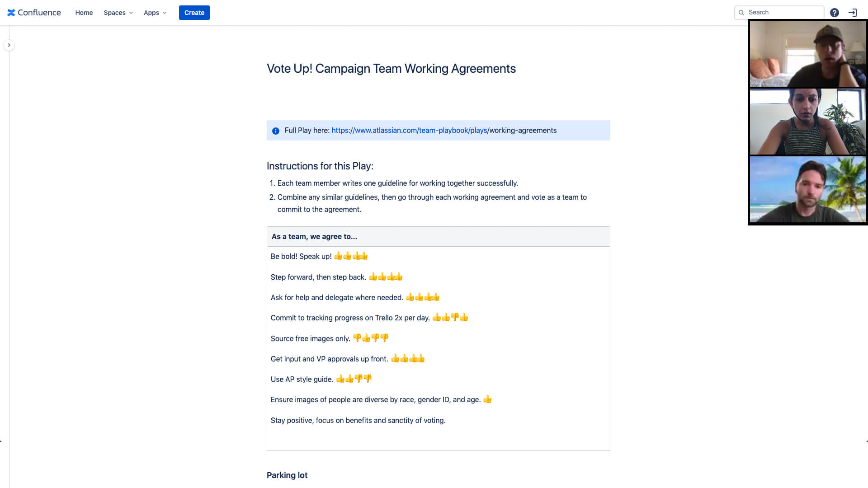868x488 pixels.
Task: Click the Confluence home logo icon
Action: (12, 13)
